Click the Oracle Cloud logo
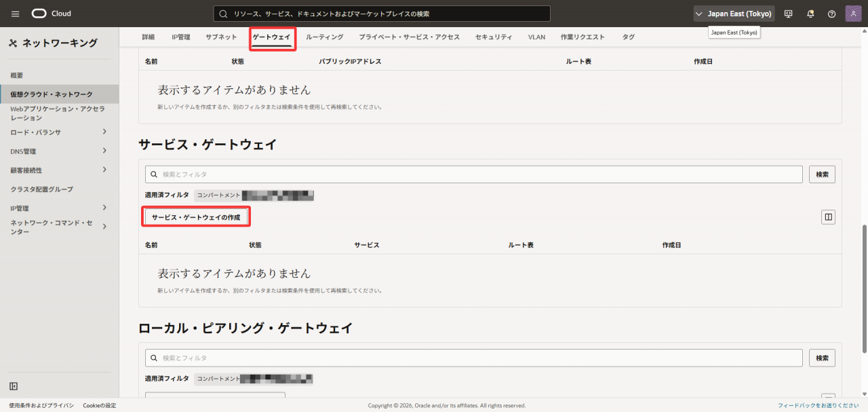The image size is (868, 412). (x=52, y=14)
